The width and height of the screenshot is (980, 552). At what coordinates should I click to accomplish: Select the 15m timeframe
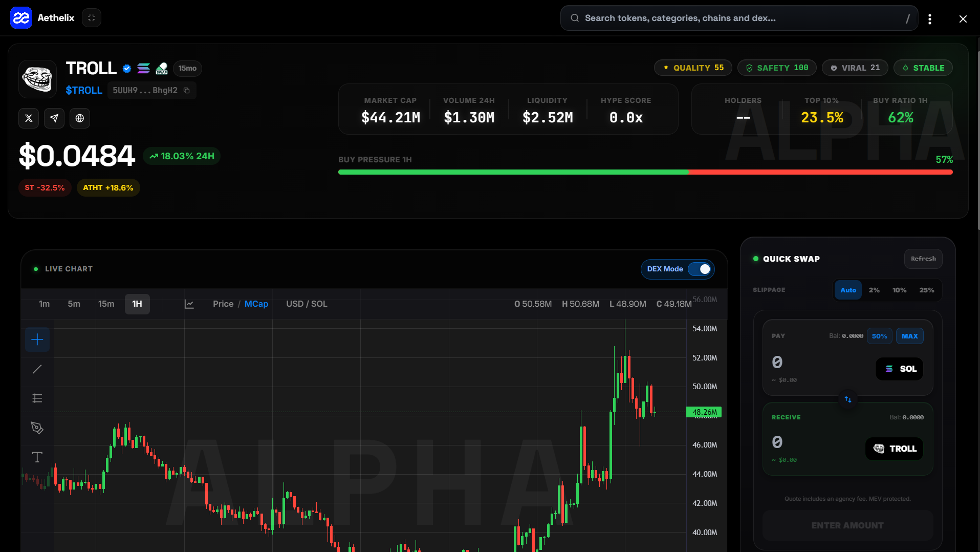(106, 304)
